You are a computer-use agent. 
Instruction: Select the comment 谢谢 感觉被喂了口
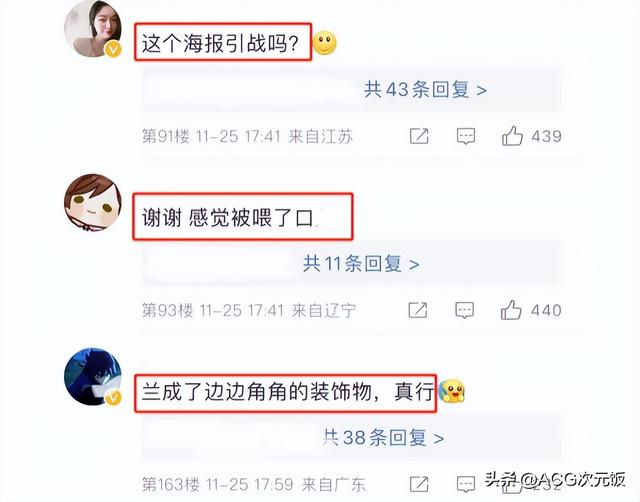pyautogui.click(x=229, y=218)
